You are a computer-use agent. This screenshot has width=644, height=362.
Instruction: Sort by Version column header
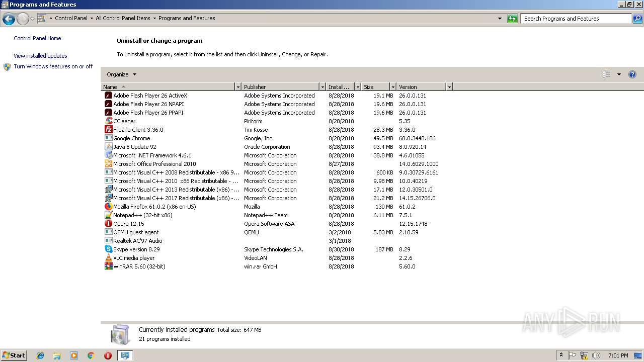point(422,87)
